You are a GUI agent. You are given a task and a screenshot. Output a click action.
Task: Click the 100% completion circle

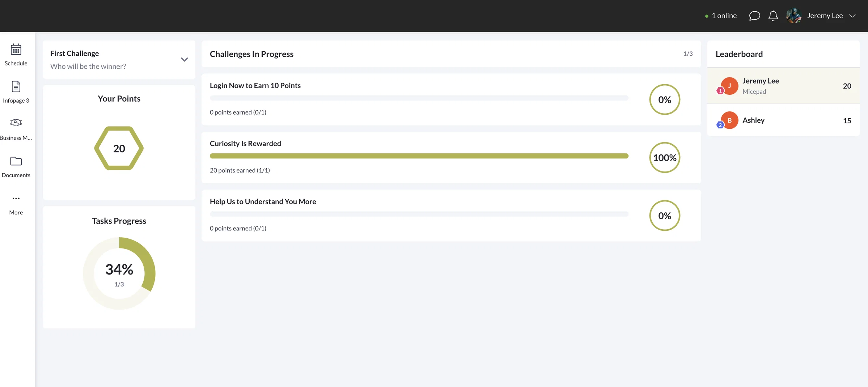tap(665, 158)
